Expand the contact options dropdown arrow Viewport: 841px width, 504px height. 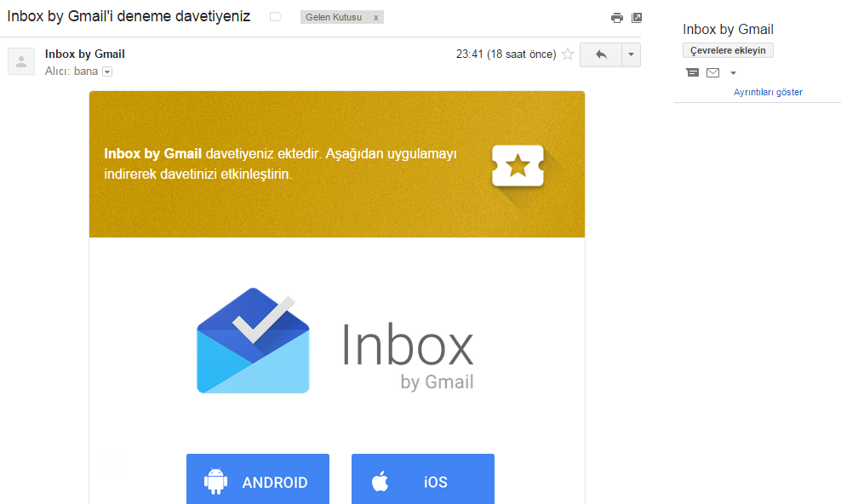[734, 73]
